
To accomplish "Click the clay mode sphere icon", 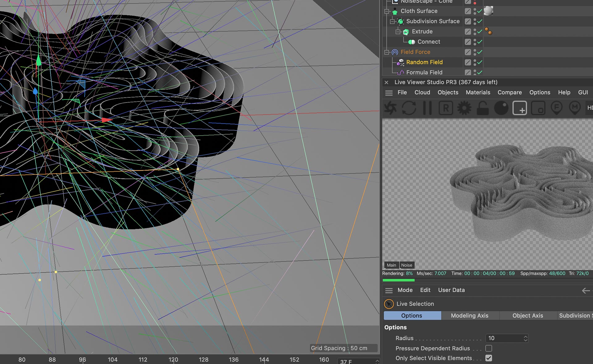I will pos(501,108).
